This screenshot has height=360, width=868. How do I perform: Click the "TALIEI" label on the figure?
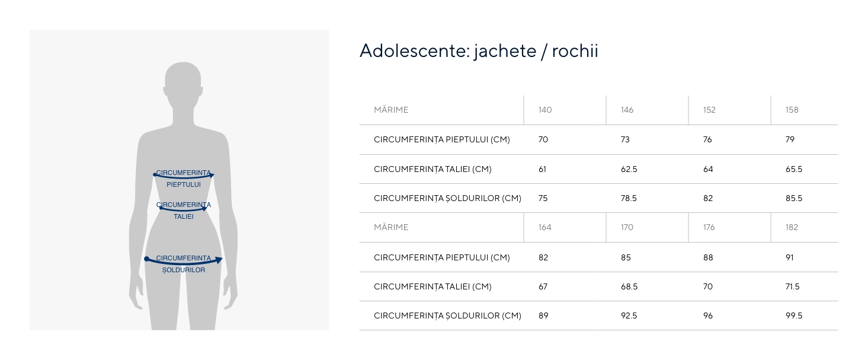pos(184,217)
